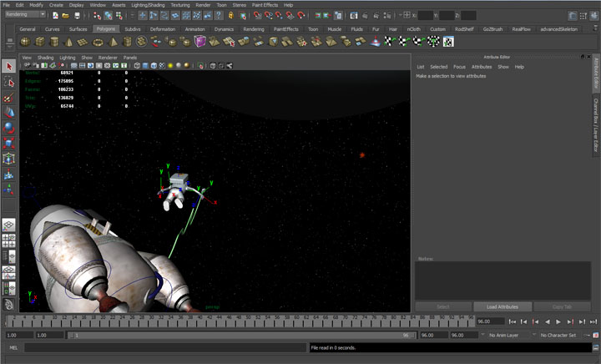Open the Rendering menu set dropdown
Image resolution: width=601 pixels, height=364 pixels.
point(25,15)
